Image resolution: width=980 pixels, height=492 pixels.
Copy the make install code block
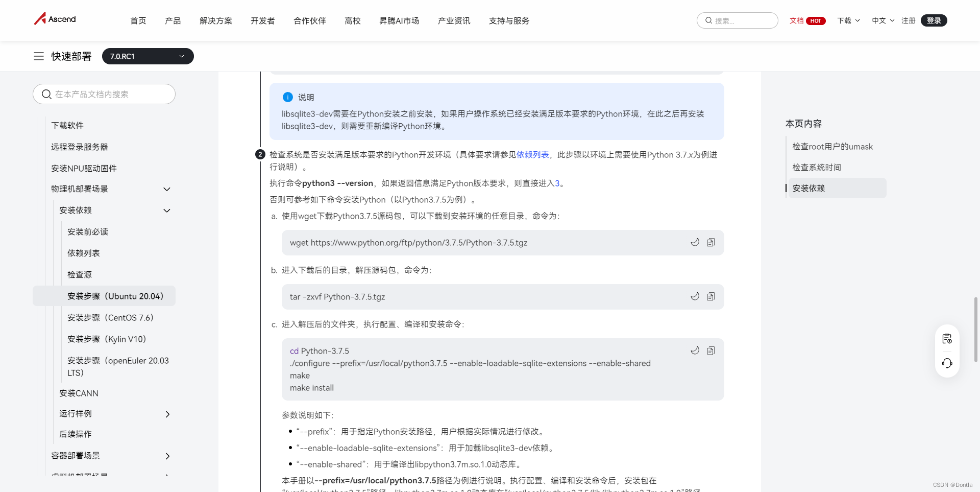click(x=711, y=350)
